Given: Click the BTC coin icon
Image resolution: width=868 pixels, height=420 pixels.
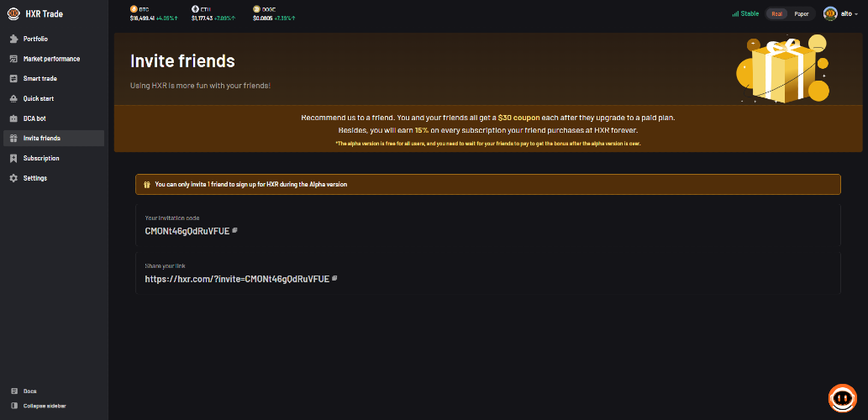Looking at the screenshot, I should [x=134, y=9].
